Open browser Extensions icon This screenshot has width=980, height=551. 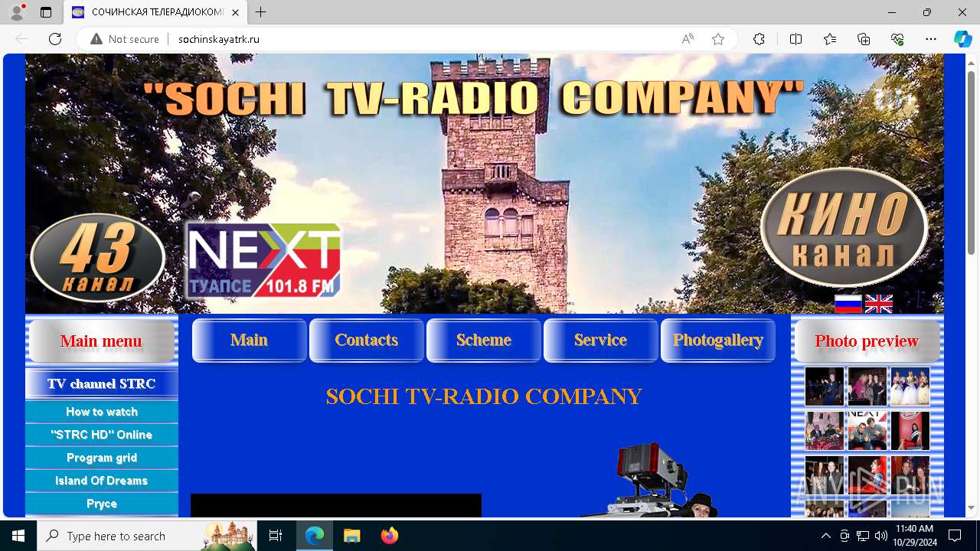tap(759, 39)
